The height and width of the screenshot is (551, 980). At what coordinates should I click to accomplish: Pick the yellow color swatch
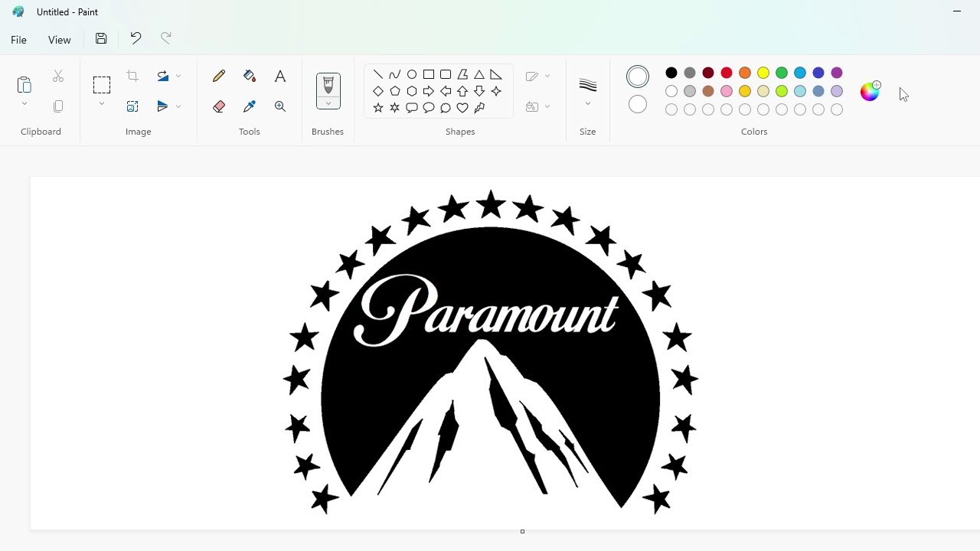(x=763, y=73)
